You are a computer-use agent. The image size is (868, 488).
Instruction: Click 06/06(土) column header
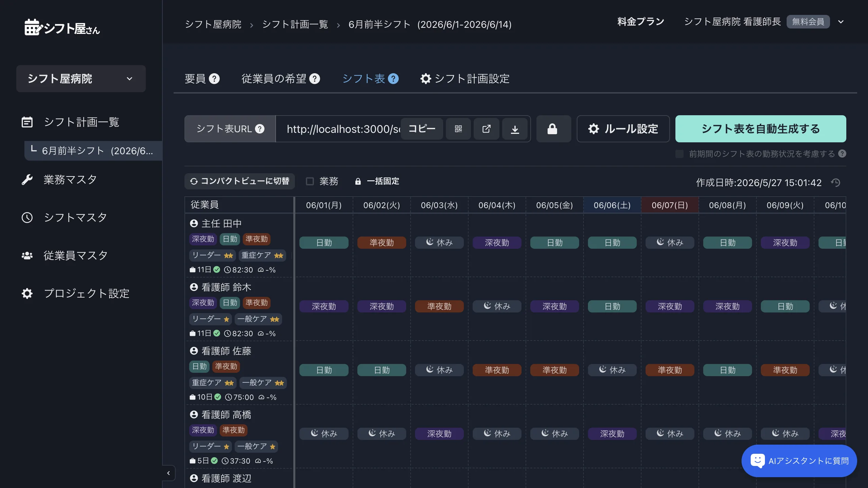[612, 205]
